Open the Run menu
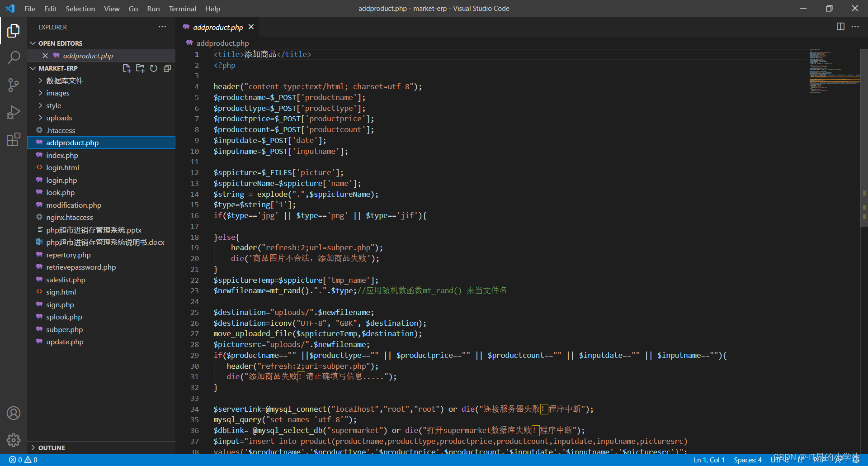 pos(153,9)
